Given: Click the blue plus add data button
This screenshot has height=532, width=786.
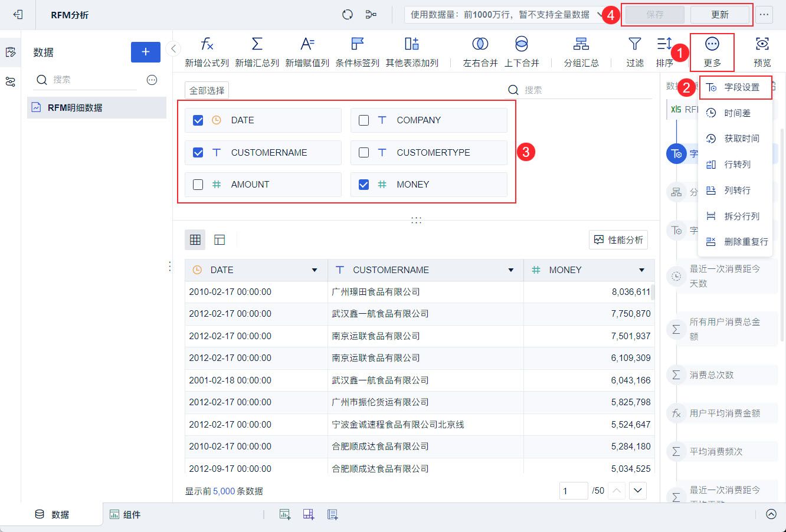Looking at the screenshot, I should 146,52.
